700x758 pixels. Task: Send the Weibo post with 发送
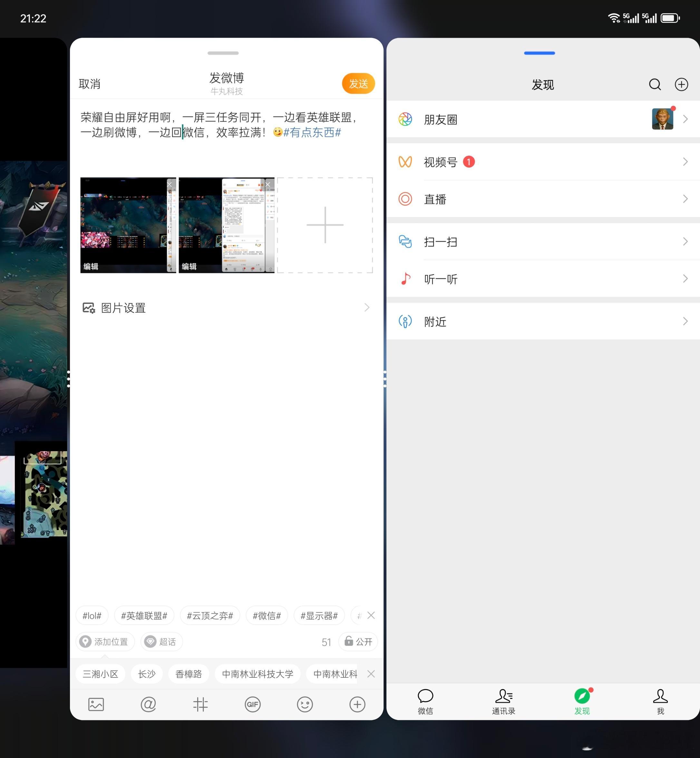(x=358, y=83)
